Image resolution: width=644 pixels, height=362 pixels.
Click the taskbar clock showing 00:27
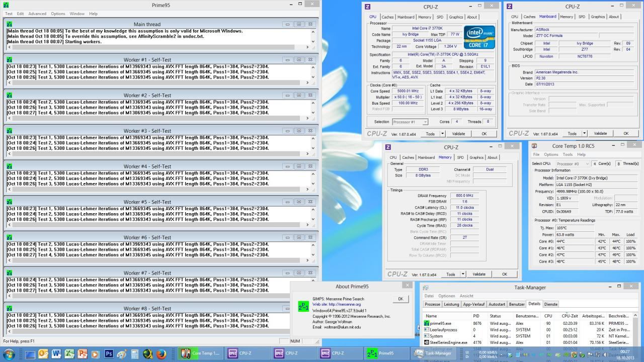click(625, 354)
